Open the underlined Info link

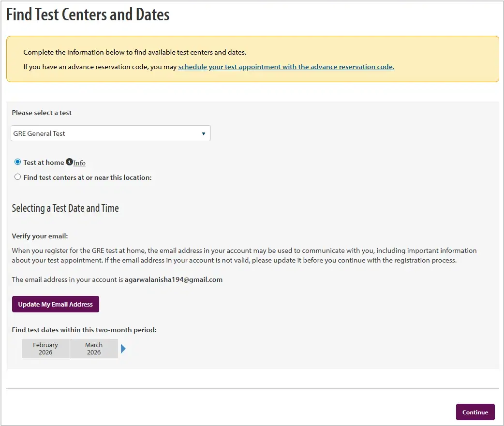click(79, 163)
